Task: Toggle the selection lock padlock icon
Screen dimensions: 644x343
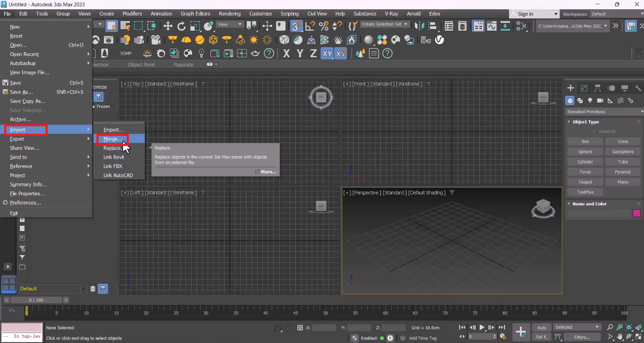Action: [289, 328]
